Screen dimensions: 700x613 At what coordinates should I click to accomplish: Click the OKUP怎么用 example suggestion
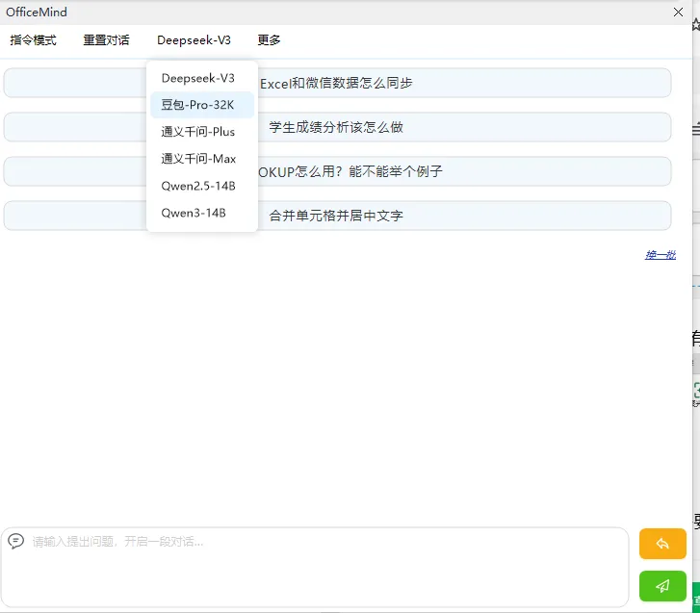coord(338,171)
